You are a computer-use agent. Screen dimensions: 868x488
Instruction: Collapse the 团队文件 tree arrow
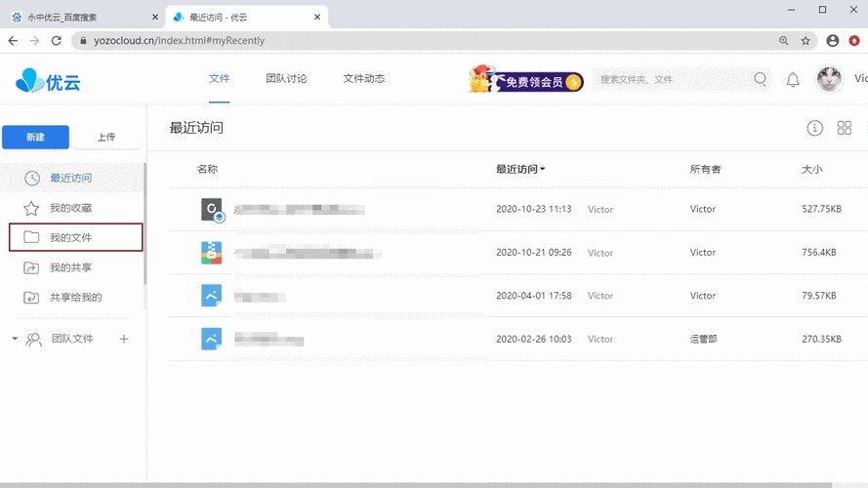pos(15,338)
